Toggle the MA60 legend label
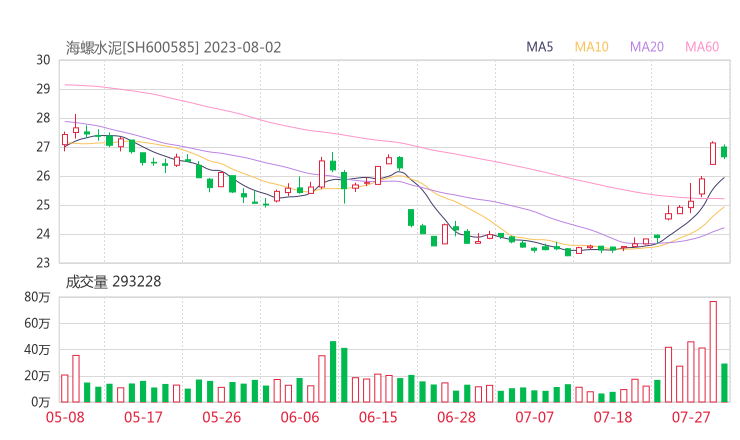The width and height of the screenshot is (740, 440). [x=701, y=47]
